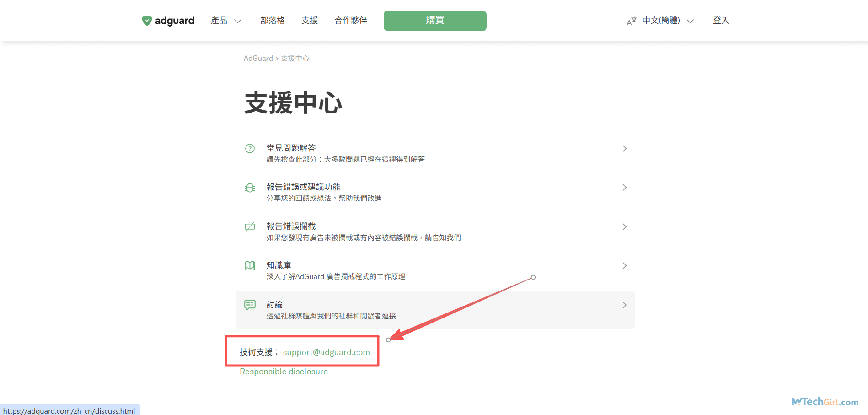The image size is (868, 415).
Task: Open the support@adguard.com email link
Action: click(x=326, y=352)
